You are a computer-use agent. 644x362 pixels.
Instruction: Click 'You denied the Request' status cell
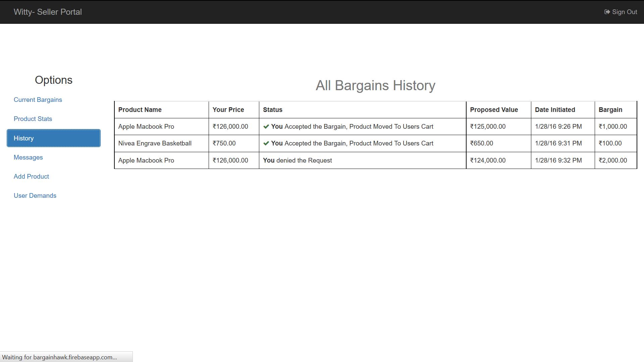coord(297,161)
